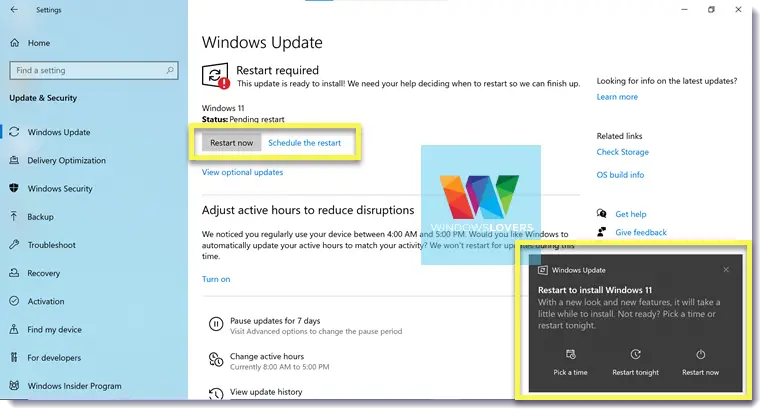The image size is (767, 415).
Task: Open For developers settings
Action: point(54,358)
